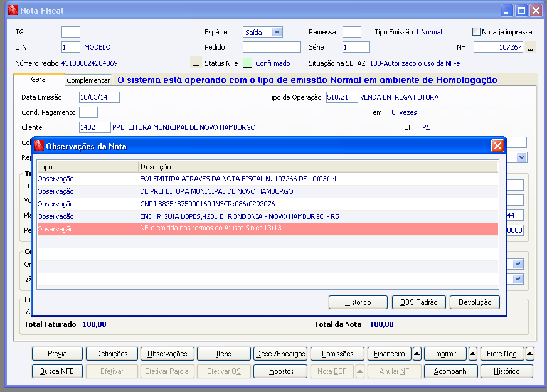
Task: Expand the arrow next to Financeiro button
Action: 417,354
